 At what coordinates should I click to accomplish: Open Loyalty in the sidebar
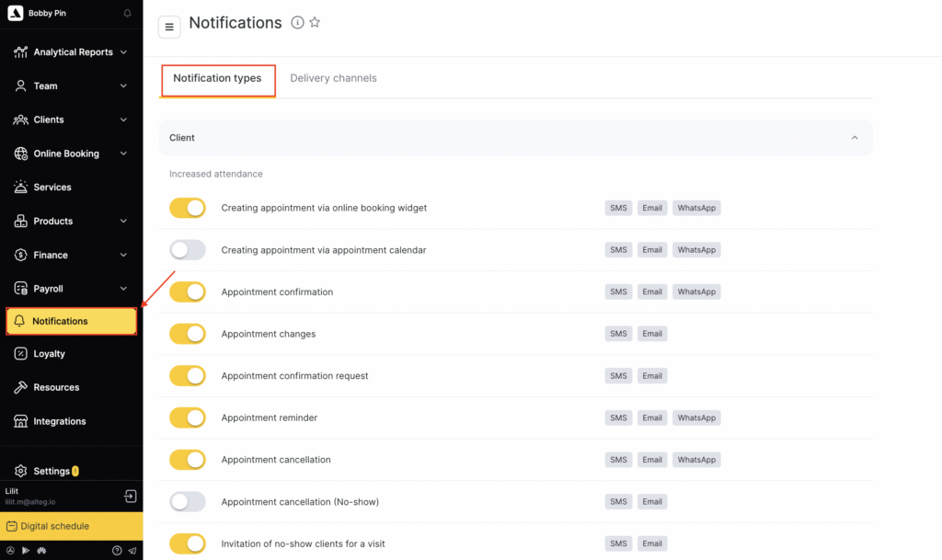pyautogui.click(x=49, y=354)
